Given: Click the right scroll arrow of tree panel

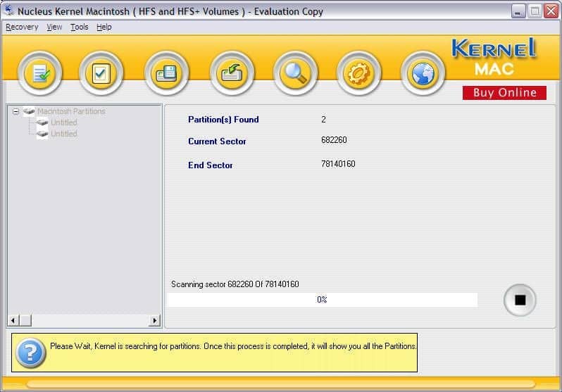Looking at the screenshot, I should (x=154, y=320).
